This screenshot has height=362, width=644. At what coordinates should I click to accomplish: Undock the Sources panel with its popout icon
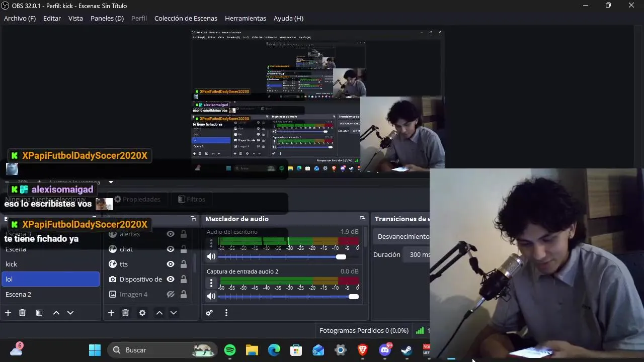[193, 219]
